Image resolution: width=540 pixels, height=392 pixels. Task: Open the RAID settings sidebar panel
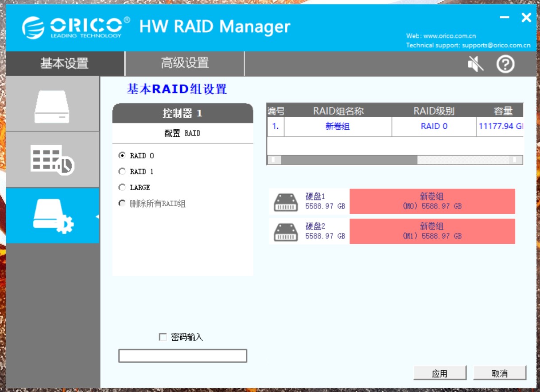(x=52, y=215)
